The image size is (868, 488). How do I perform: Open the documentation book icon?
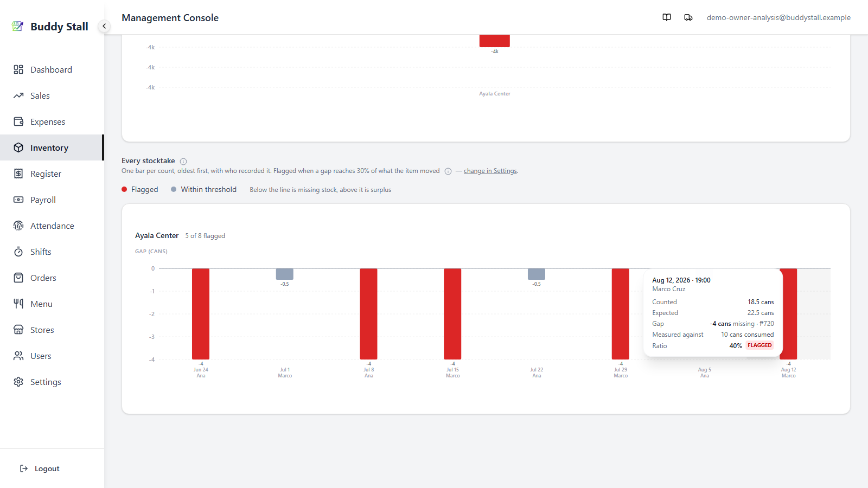[x=667, y=17]
